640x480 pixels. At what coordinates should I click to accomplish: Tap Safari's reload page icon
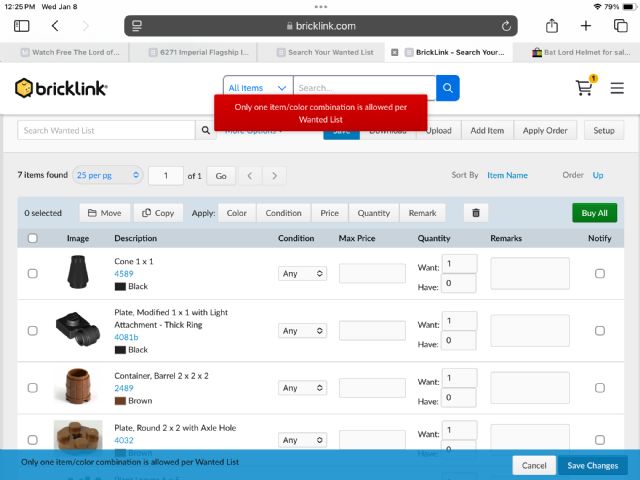click(508, 25)
